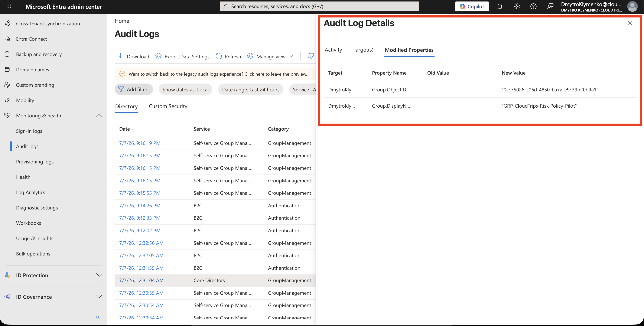Image resolution: width=644 pixels, height=326 pixels.
Task: Click the Custom branding icon
Action: pos(7,85)
